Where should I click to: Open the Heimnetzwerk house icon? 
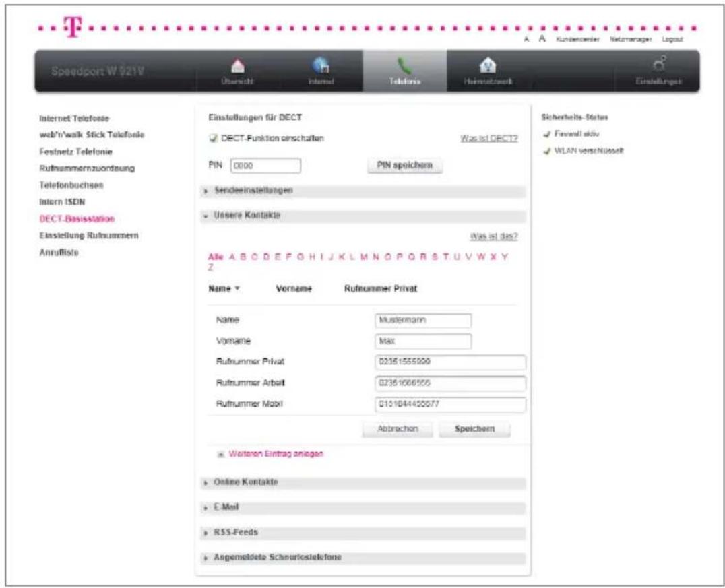coord(488,65)
